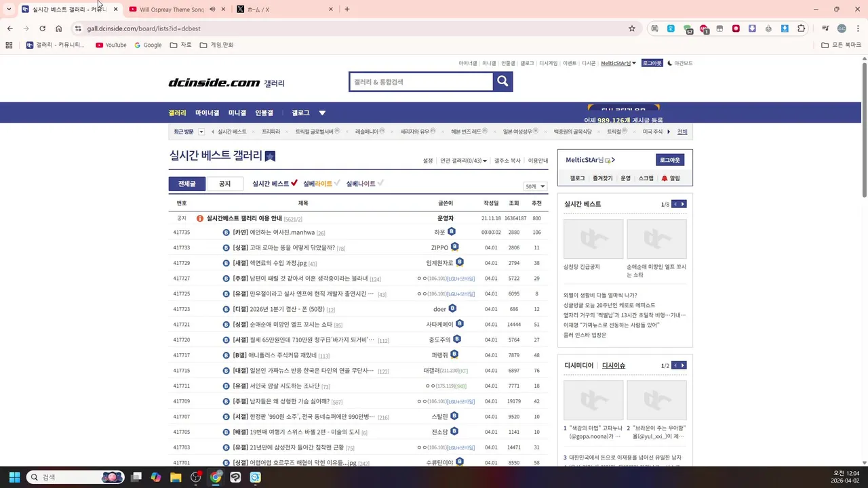Open 마이너갤 in the navigation bar

pos(208,113)
